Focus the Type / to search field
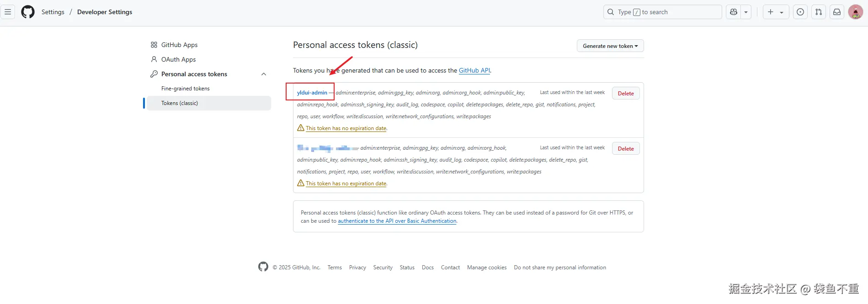 663,12
